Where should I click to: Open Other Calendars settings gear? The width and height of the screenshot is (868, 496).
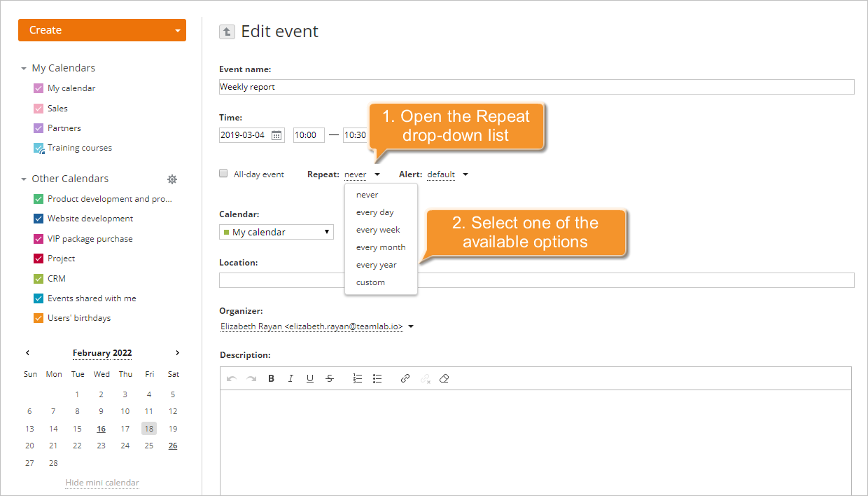click(x=172, y=179)
